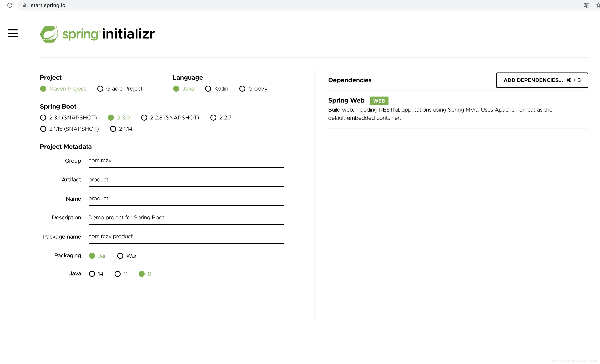Open the hamburger menu
Viewport: 600px width, 364px height.
(13, 33)
